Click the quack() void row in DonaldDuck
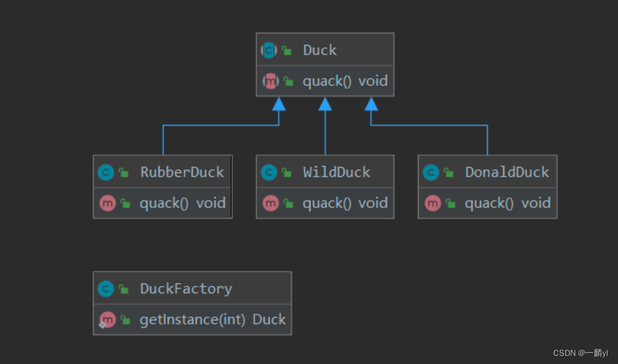This screenshot has height=364, width=618. coord(507,203)
